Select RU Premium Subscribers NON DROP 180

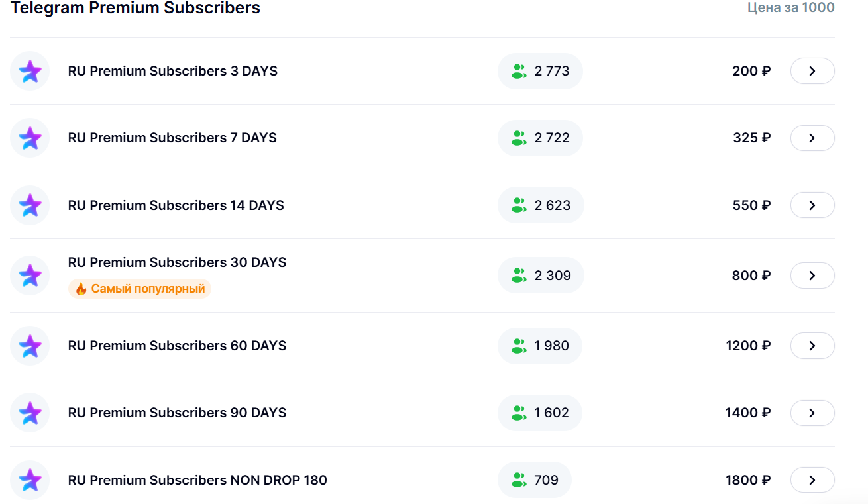(197, 480)
